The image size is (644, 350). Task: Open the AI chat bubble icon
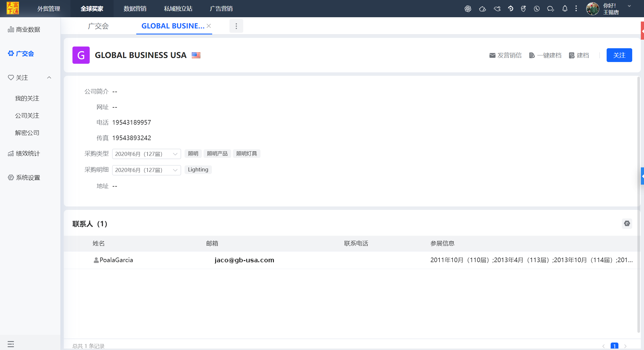551,9
